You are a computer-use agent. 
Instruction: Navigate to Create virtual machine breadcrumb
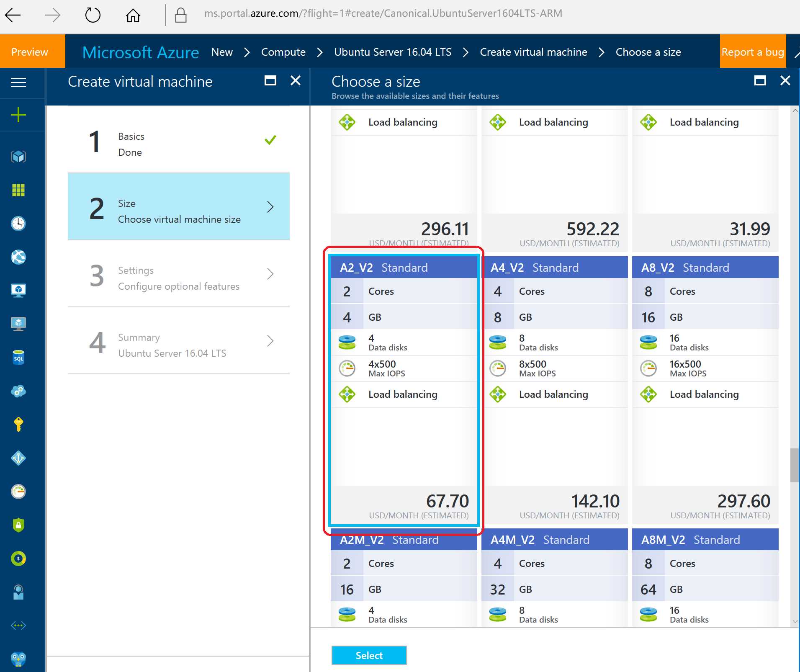tap(533, 52)
